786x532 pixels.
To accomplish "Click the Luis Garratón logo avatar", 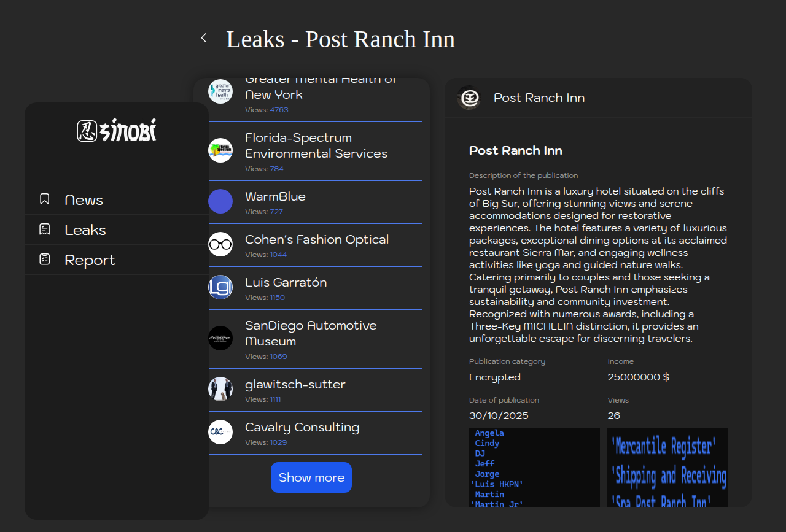I will click(x=220, y=287).
